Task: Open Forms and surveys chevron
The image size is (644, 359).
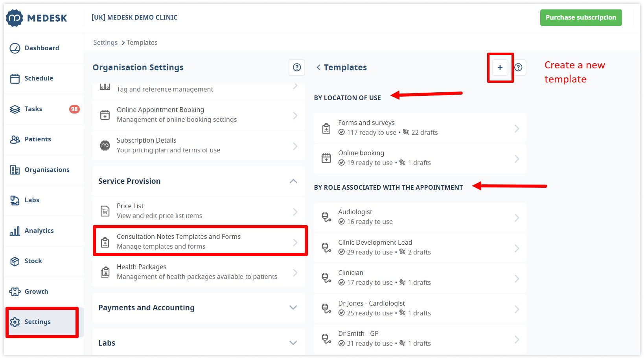Action: pos(517,128)
